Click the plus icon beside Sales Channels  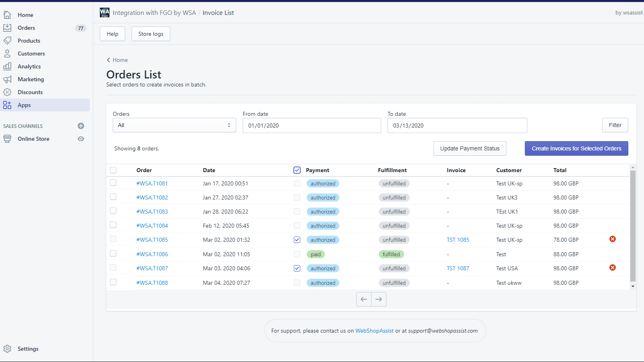[x=81, y=126]
